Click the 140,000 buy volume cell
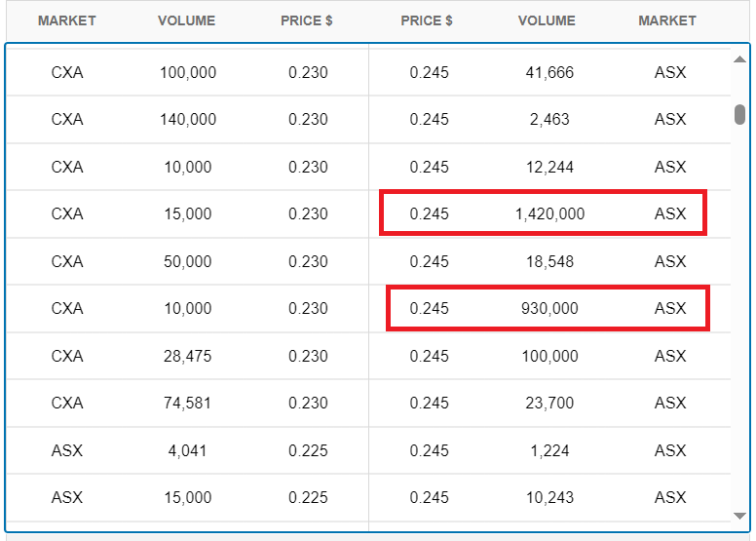Screen dimensions: 756x541 coord(187,119)
